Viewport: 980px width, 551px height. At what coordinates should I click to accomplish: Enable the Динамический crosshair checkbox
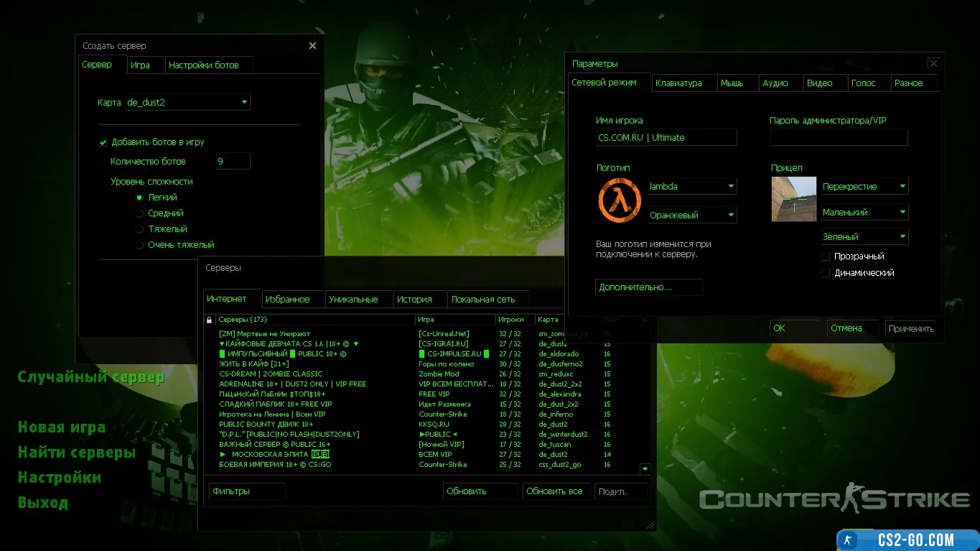click(x=826, y=273)
